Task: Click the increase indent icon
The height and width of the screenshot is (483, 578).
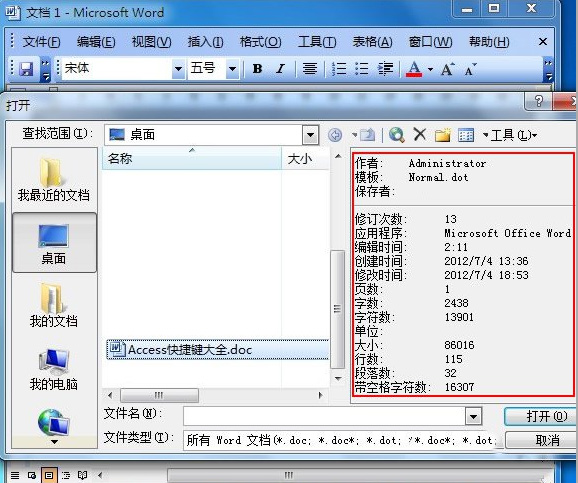Action: (385, 69)
